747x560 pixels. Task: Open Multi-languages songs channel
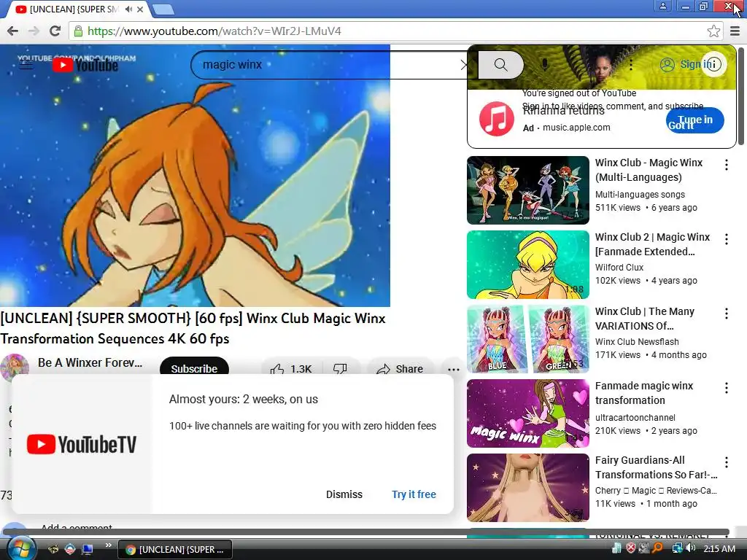click(x=640, y=194)
